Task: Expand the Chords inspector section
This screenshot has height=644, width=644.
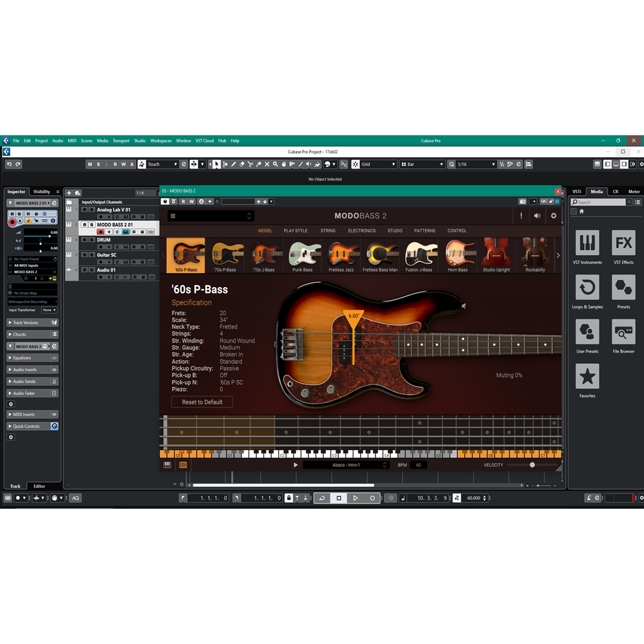Action: point(32,334)
